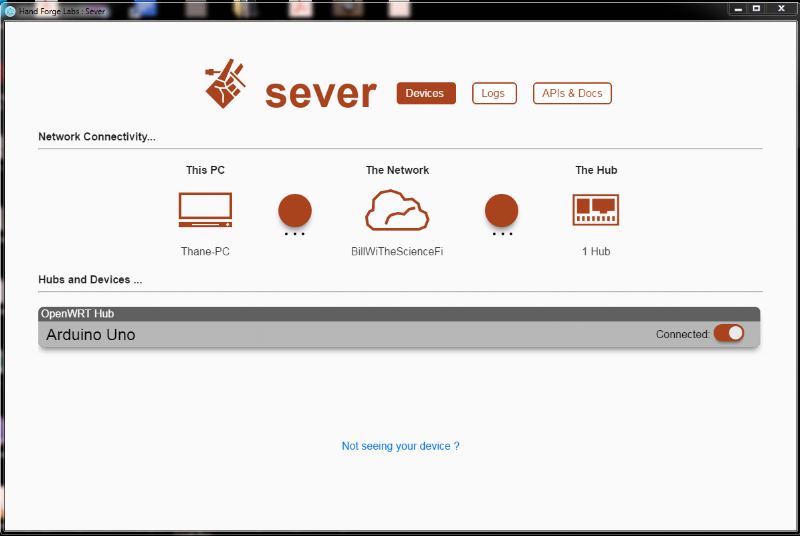
Task: Open the APIs & Docs tab
Action: coord(572,93)
